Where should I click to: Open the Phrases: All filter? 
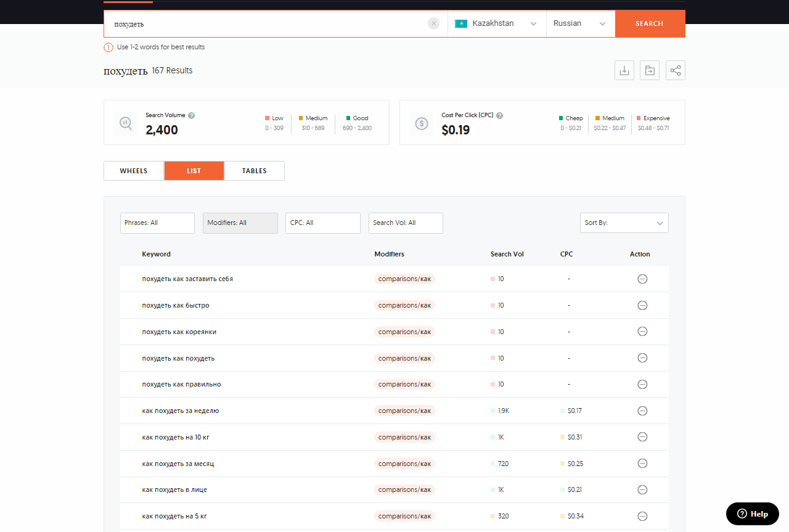pos(157,223)
